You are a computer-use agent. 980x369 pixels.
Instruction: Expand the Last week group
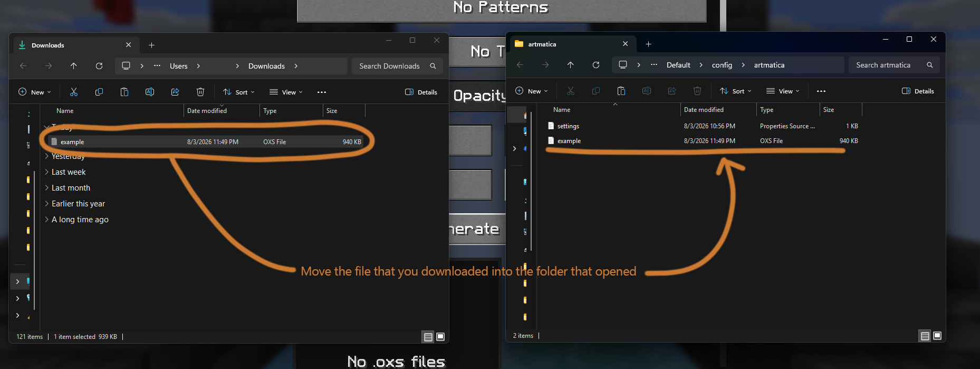46,172
